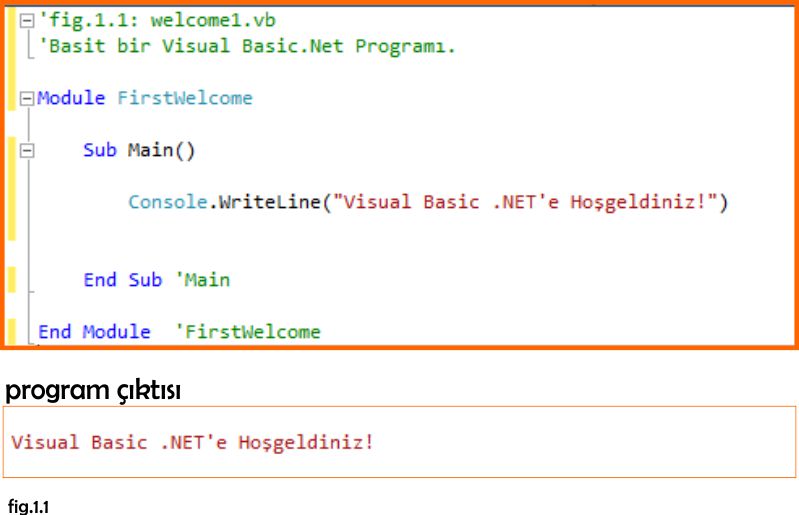Collapse the Sub Main() block
The width and height of the screenshot is (799, 515).
tap(27, 151)
